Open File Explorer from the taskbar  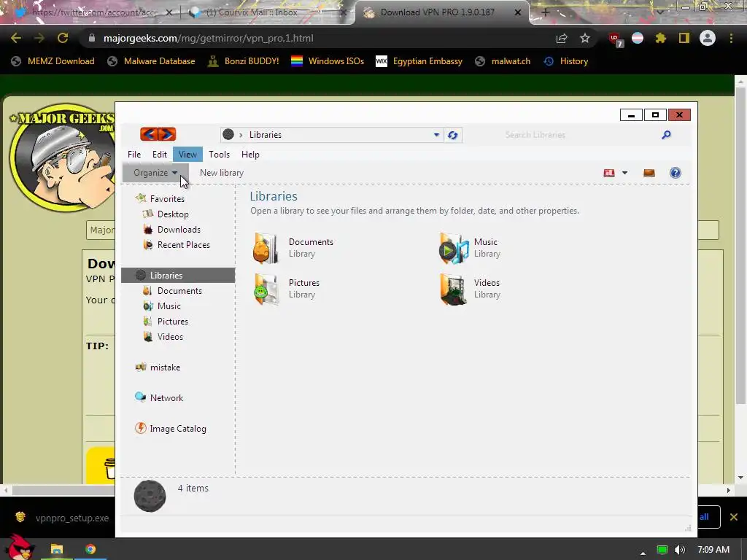tap(57, 549)
